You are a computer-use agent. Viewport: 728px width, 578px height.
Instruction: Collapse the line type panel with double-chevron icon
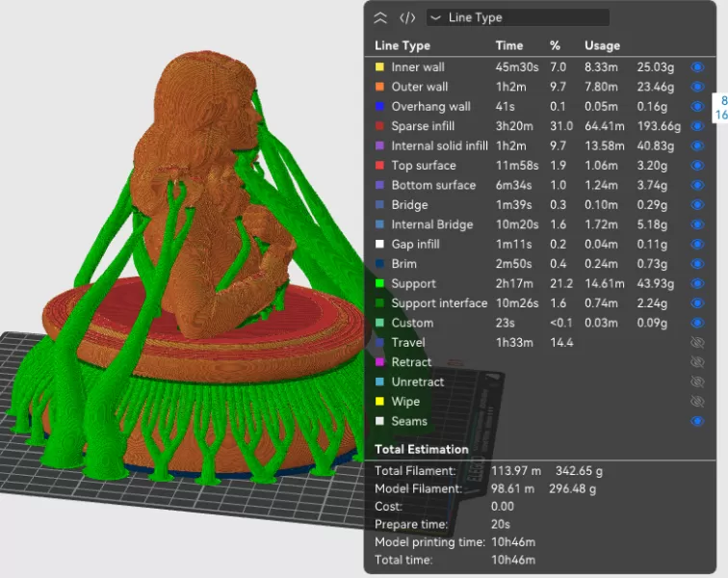[x=381, y=17]
